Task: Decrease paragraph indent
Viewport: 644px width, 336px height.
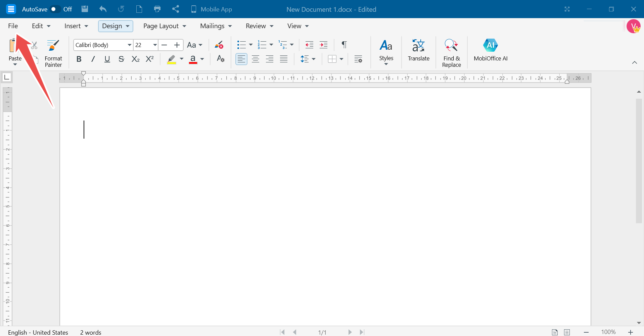Action: click(309, 45)
